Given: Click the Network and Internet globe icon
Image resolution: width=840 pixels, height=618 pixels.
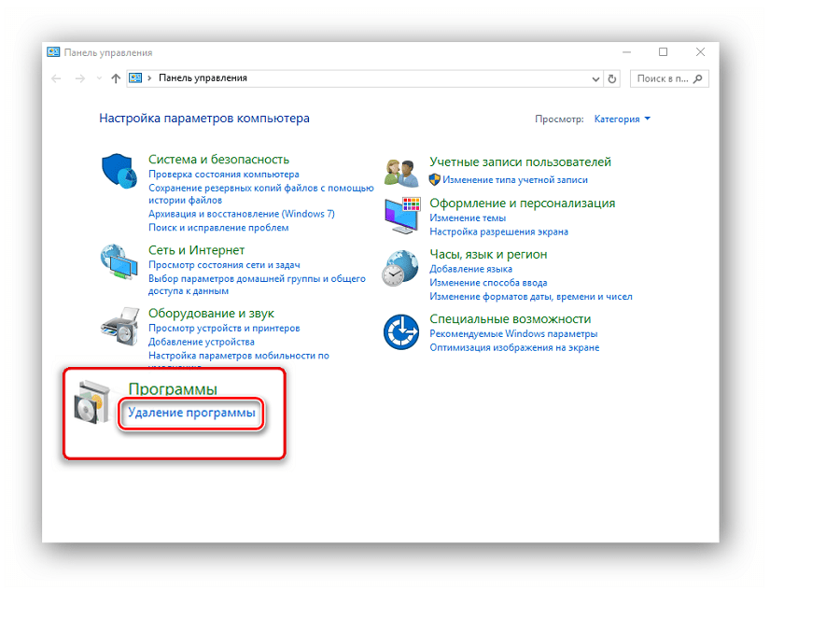Looking at the screenshot, I should [x=119, y=261].
